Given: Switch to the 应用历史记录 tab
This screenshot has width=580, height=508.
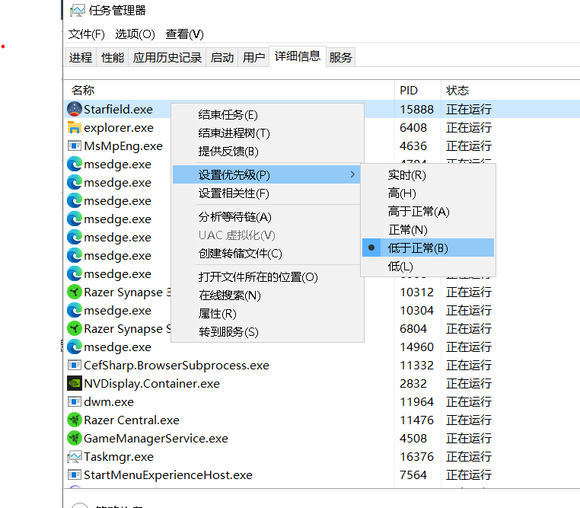Looking at the screenshot, I should click(x=167, y=57).
